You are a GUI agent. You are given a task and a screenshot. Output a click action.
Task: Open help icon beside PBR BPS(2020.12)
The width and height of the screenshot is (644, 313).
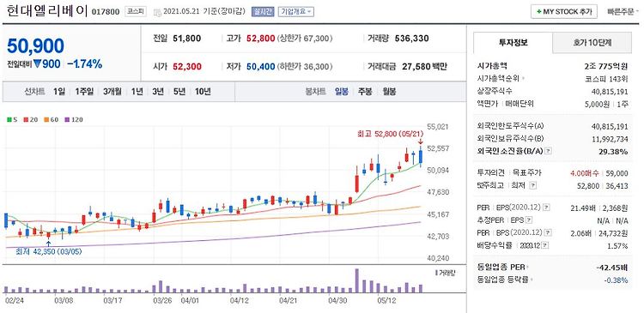pyautogui.click(x=548, y=232)
